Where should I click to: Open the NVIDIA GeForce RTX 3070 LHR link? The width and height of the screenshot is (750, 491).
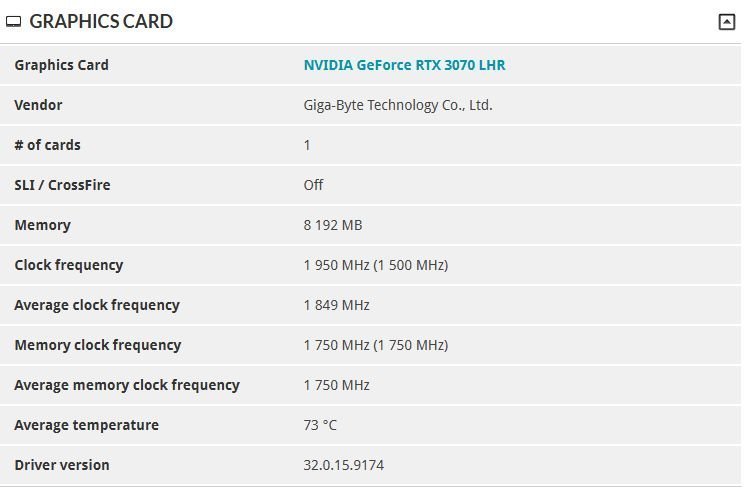click(404, 65)
